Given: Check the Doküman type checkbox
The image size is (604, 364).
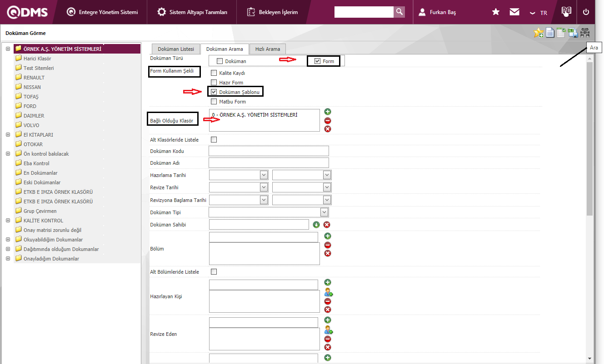Looking at the screenshot, I should point(220,61).
